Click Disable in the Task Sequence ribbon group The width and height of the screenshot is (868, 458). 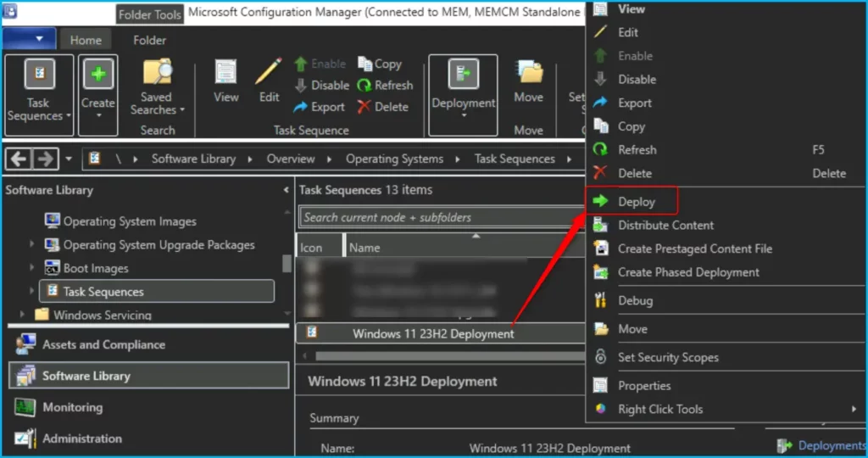click(322, 86)
